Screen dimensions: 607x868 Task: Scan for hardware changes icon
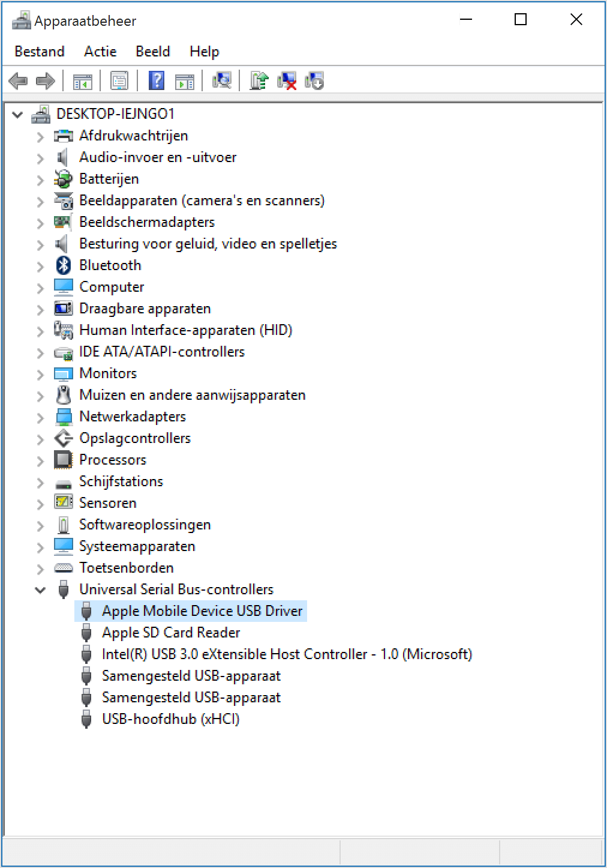click(222, 80)
